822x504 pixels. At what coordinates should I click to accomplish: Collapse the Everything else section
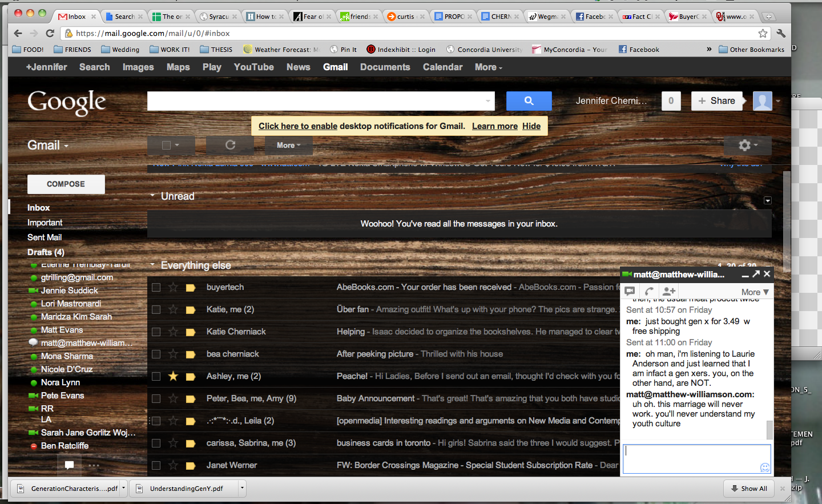(152, 265)
